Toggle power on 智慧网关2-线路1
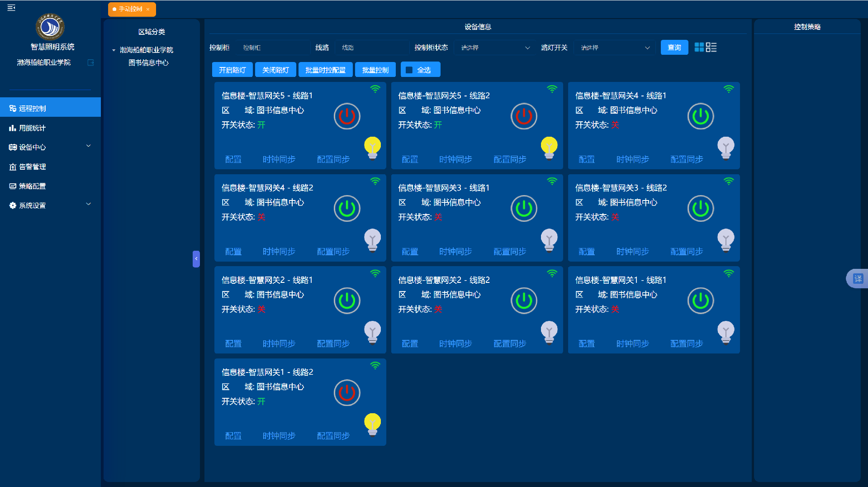Screen dimensions: 868x487 tap(346, 301)
